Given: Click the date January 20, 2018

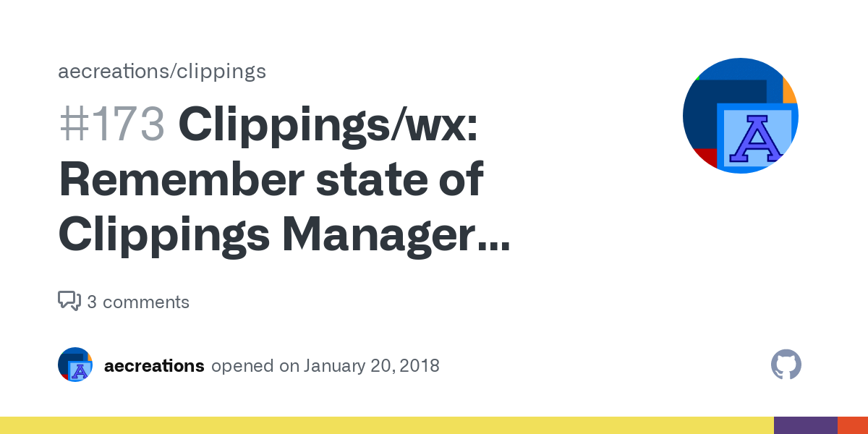Looking at the screenshot, I should (x=371, y=366).
